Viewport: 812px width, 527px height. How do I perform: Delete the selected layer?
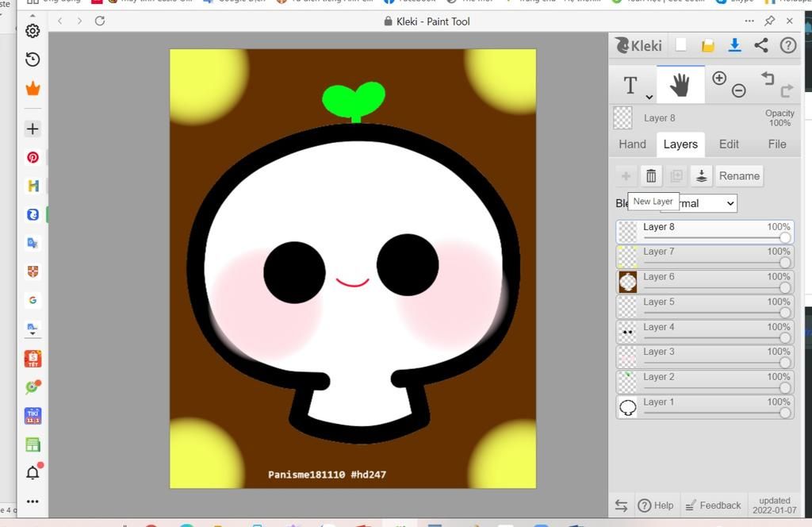[651, 176]
